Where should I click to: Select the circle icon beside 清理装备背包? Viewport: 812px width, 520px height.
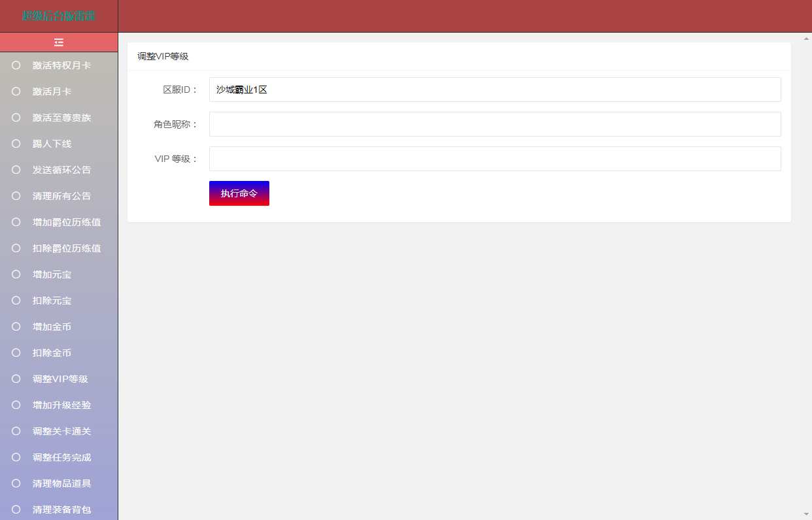[x=15, y=510]
